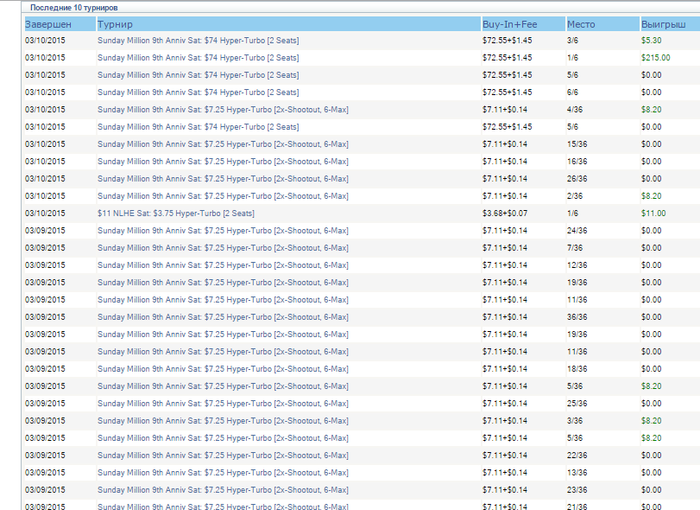Click the 15/36 place cell

(x=577, y=144)
